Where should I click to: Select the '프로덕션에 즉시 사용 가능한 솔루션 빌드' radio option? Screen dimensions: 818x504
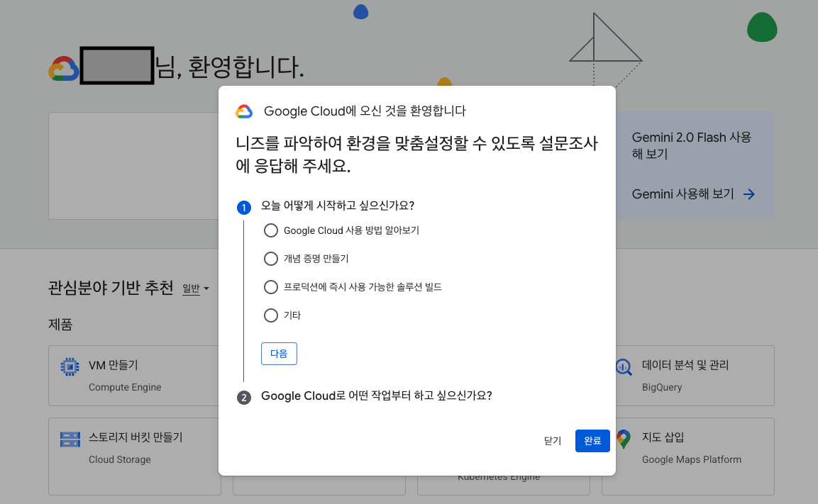[x=271, y=287]
